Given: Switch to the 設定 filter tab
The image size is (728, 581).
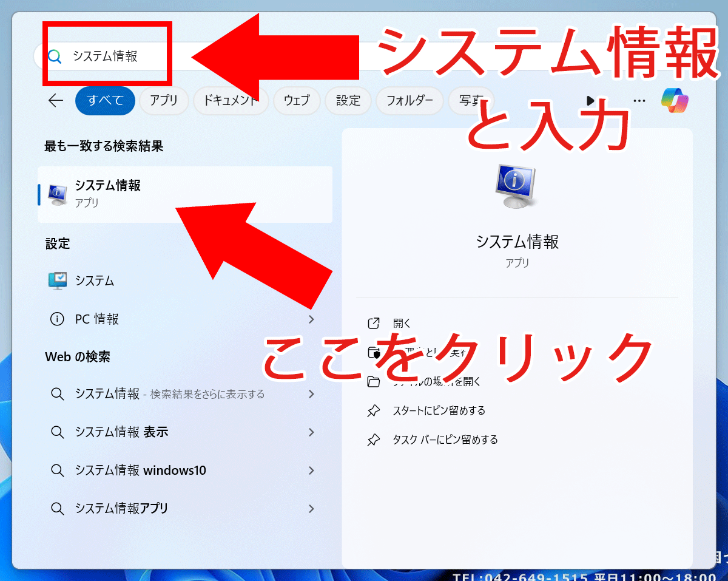Looking at the screenshot, I should [348, 101].
